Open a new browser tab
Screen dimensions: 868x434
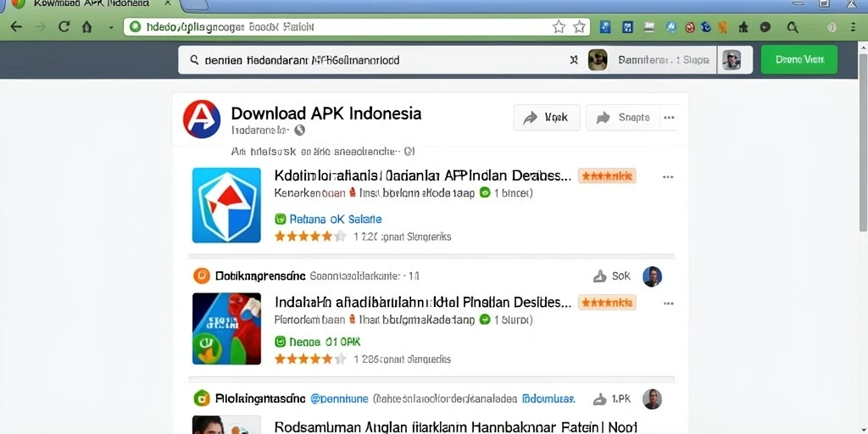click(x=194, y=4)
